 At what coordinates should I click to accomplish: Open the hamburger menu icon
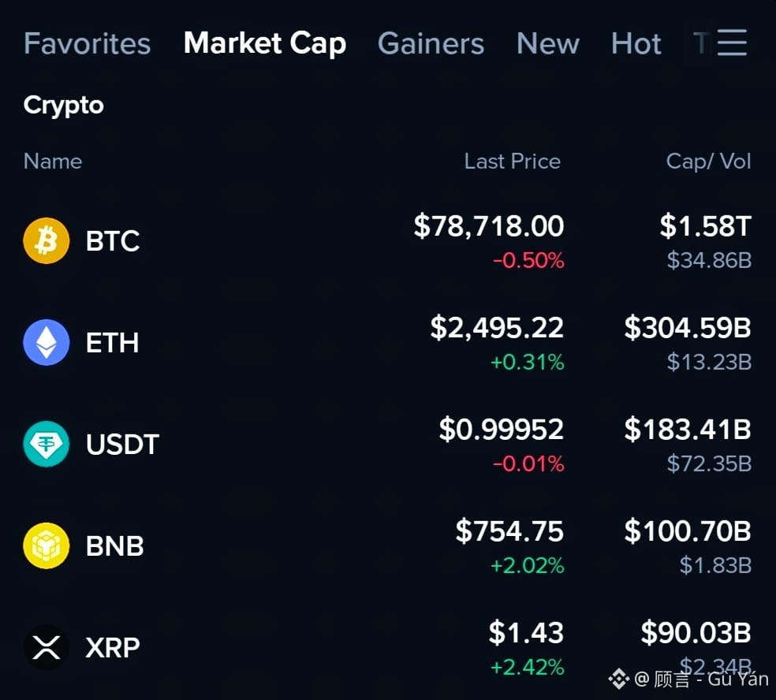coord(732,43)
